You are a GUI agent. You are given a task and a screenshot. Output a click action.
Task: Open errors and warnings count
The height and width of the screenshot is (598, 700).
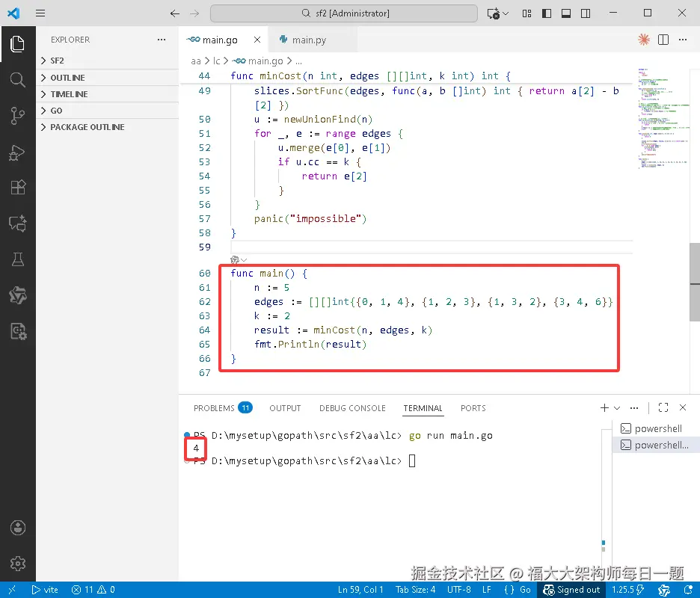(93, 590)
